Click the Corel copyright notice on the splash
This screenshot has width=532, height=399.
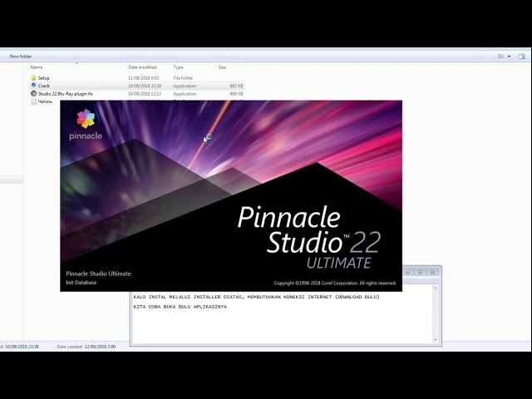click(335, 283)
